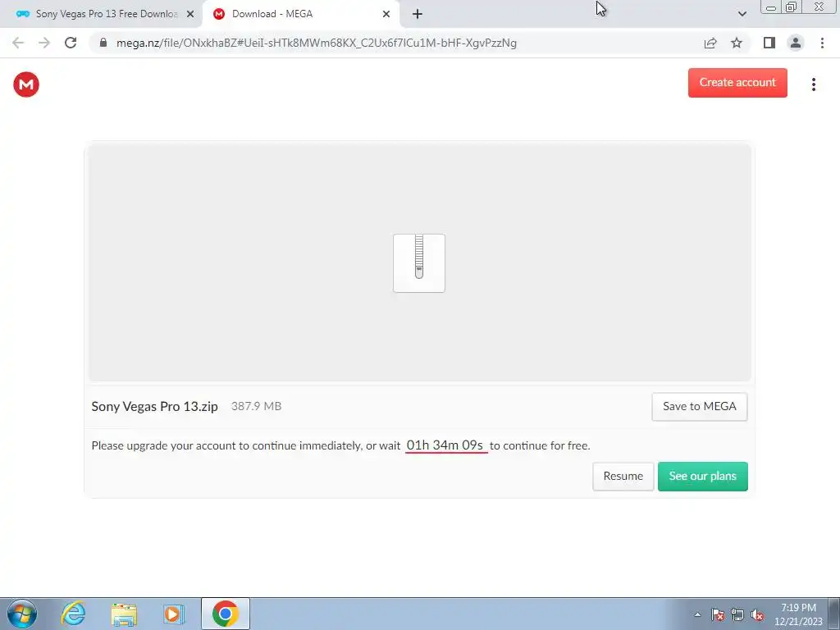Go back with browser back arrow

(x=18, y=43)
